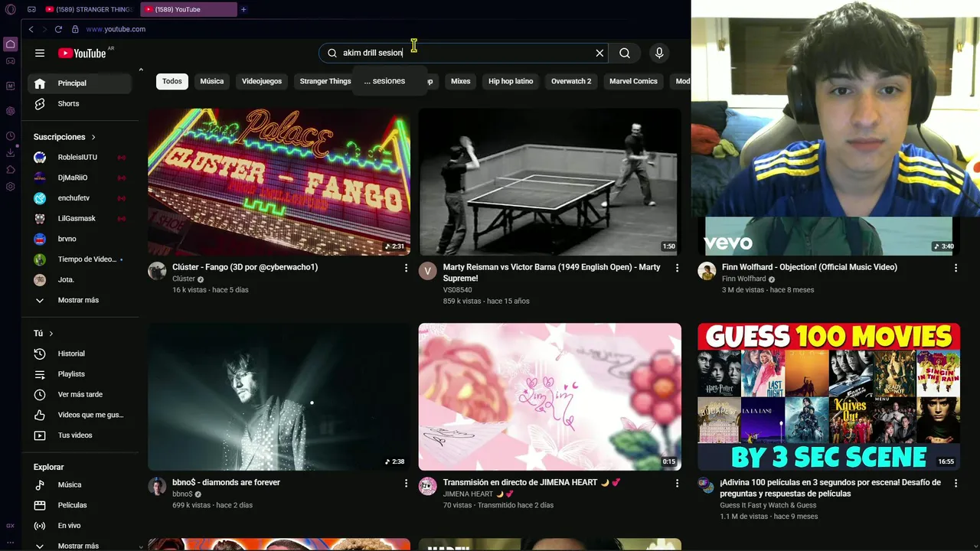Open Opera sidebar history clock icon
980x551 pixels.
[11, 136]
